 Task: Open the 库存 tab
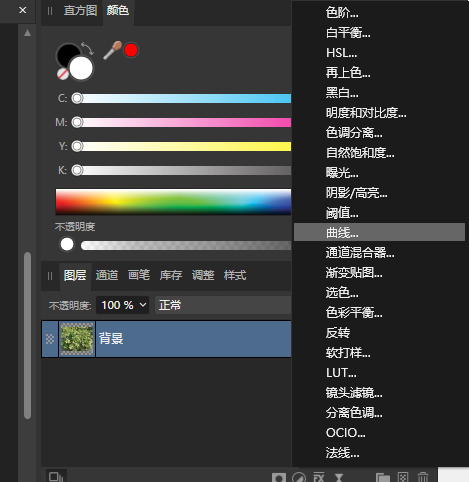click(171, 275)
